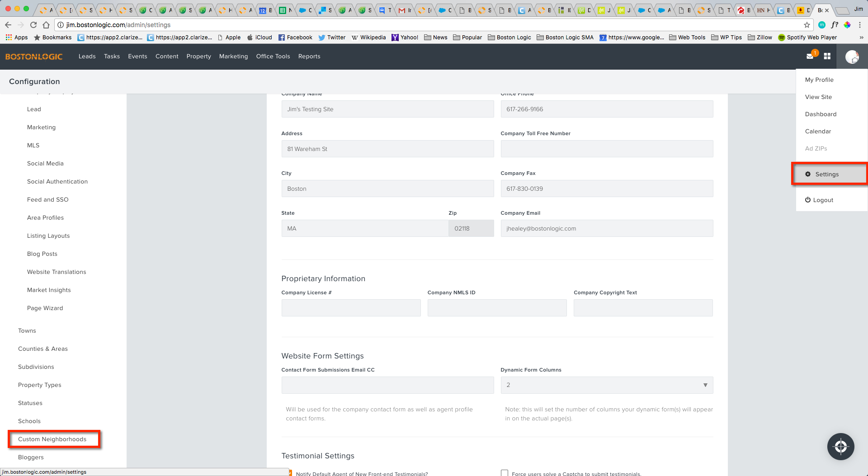This screenshot has width=868, height=476.
Task: Click the browser reload icon
Action: [33, 25]
